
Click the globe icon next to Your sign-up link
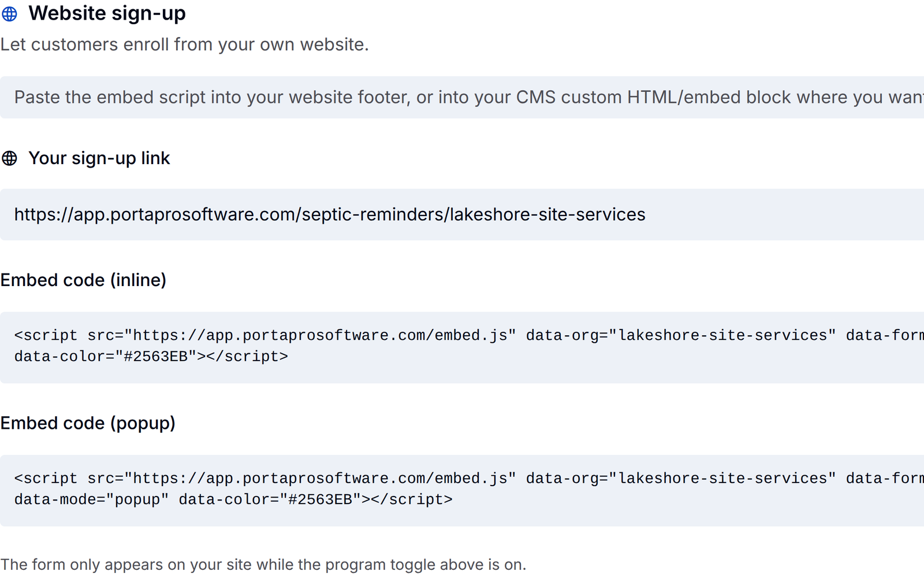(x=9, y=158)
